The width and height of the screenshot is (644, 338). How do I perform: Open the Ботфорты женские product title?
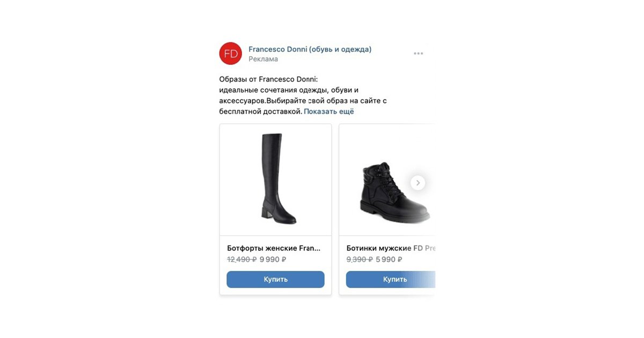tap(274, 248)
